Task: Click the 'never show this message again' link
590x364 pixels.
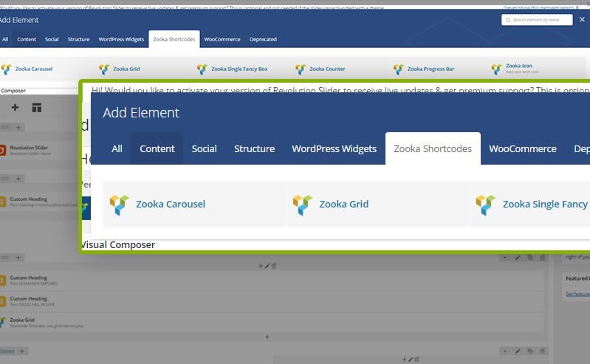Action: [x=539, y=7]
